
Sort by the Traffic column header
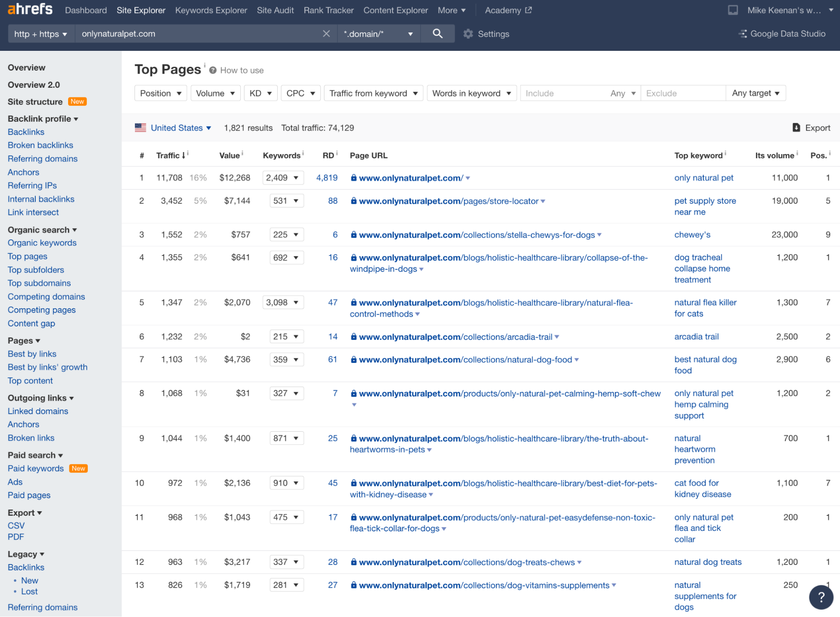coord(168,155)
